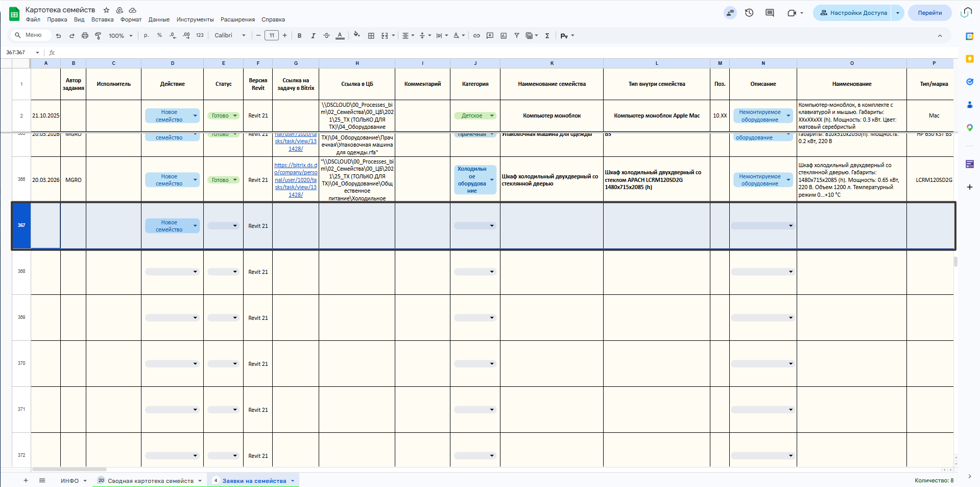Viewport: 980px width, 487px height.
Task: Click the functions sigma icon
Action: [547, 36]
